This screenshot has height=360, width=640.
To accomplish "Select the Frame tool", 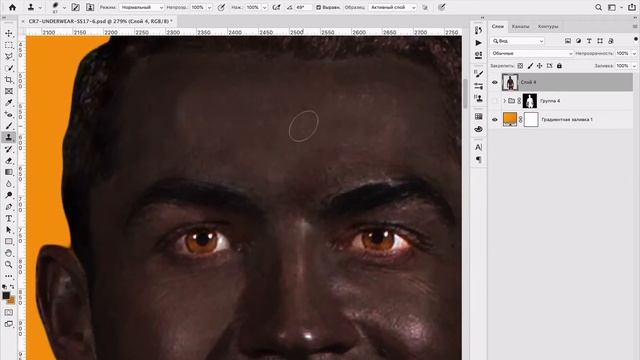I will point(9,91).
